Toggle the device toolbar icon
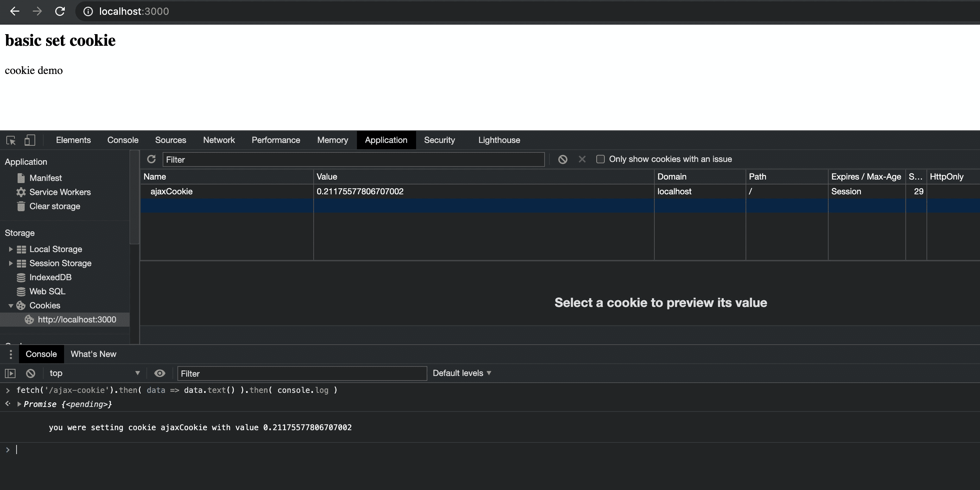Screen dimensions: 980x490 click(x=30, y=140)
